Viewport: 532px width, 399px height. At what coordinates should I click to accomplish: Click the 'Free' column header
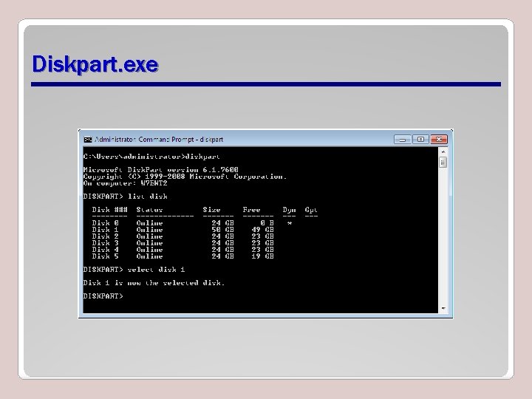[x=251, y=210]
